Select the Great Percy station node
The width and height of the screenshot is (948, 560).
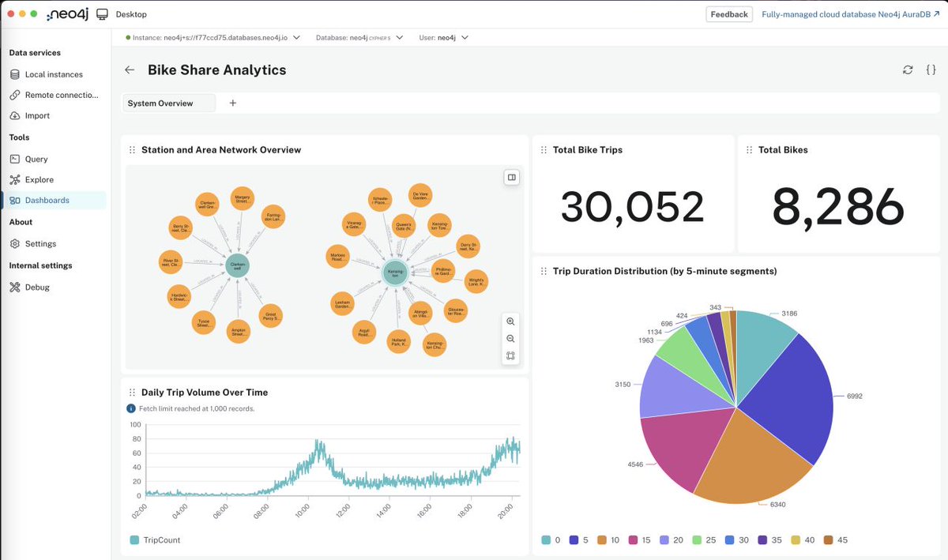click(x=270, y=316)
